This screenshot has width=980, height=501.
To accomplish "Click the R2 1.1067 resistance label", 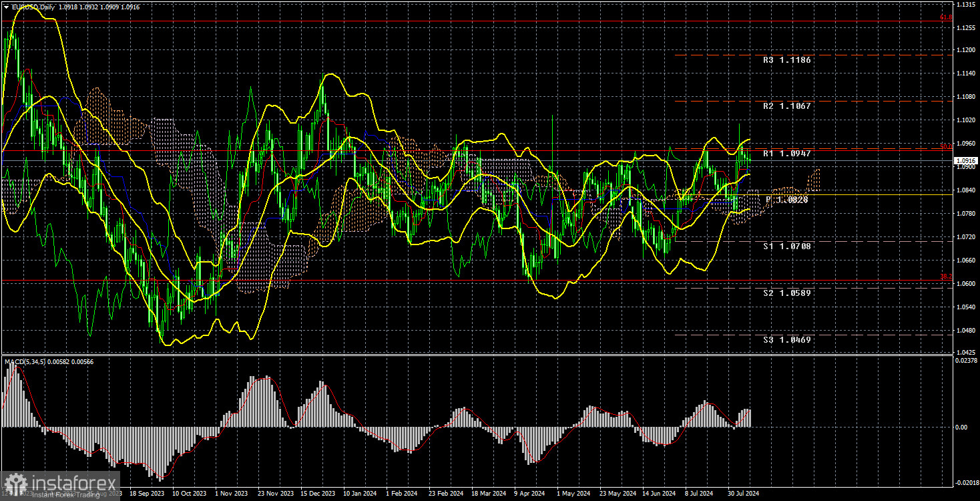I will pyautogui.click(x=787, y=106).
